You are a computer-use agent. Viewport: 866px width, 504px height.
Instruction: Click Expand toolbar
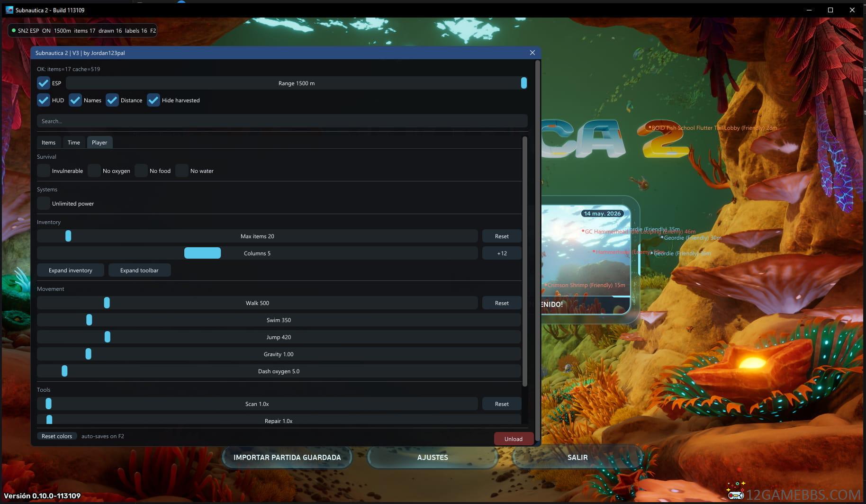[x=139, y=270]
